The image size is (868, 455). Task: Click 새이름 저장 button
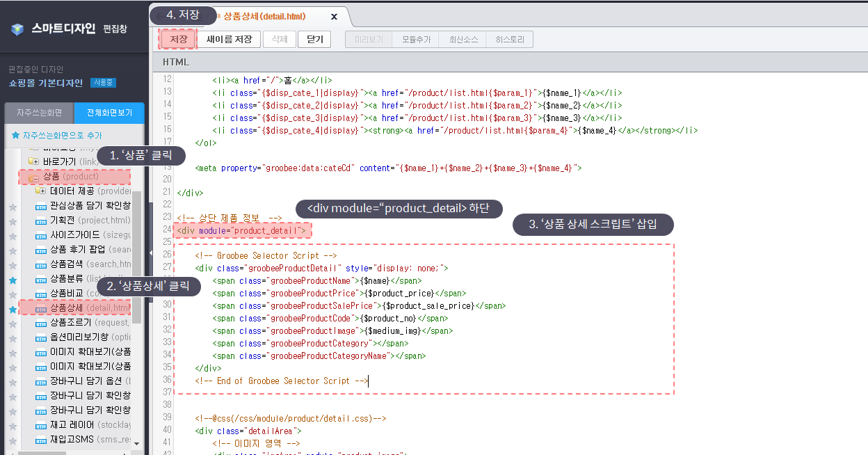click(x=229, y=40)
